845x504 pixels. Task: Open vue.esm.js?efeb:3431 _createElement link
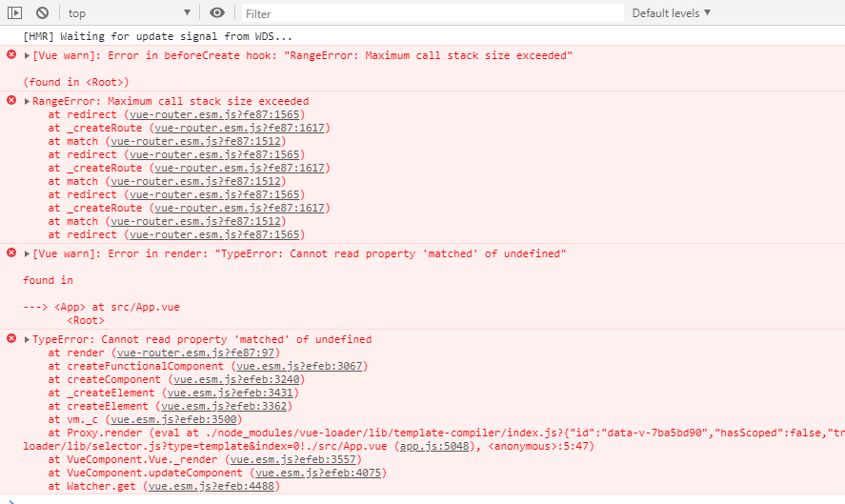(x=231, y=393)
